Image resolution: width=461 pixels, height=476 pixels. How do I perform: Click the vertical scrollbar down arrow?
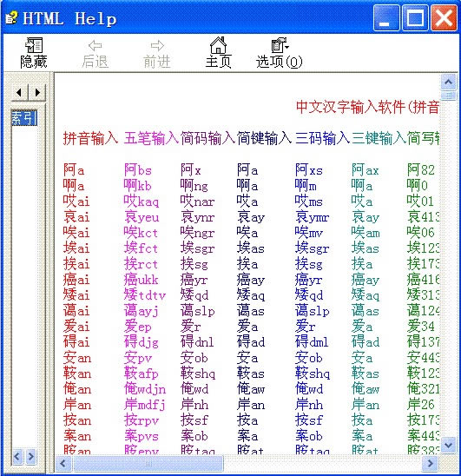tap(449, 445)
